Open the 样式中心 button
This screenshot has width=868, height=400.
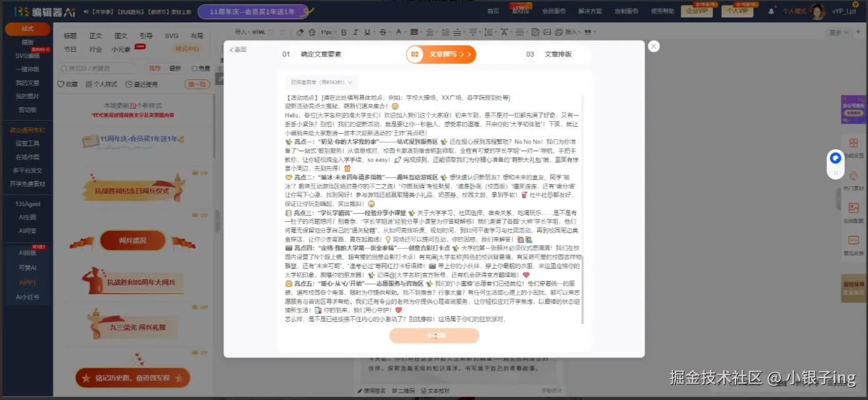[x=187, y=49]
